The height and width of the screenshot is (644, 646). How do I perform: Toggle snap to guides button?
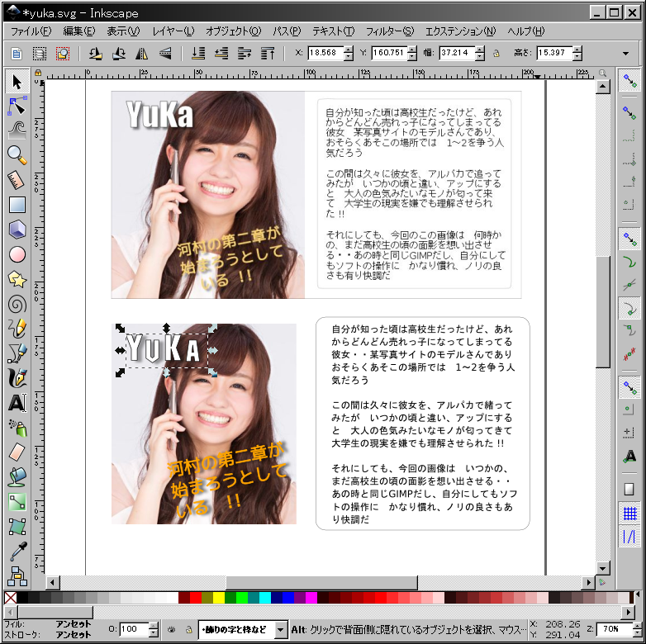[629, 537]
